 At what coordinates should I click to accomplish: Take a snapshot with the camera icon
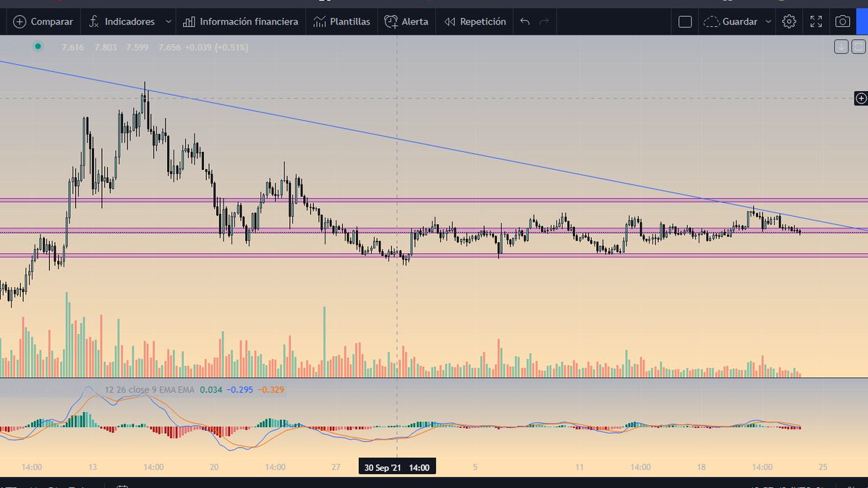843,22
